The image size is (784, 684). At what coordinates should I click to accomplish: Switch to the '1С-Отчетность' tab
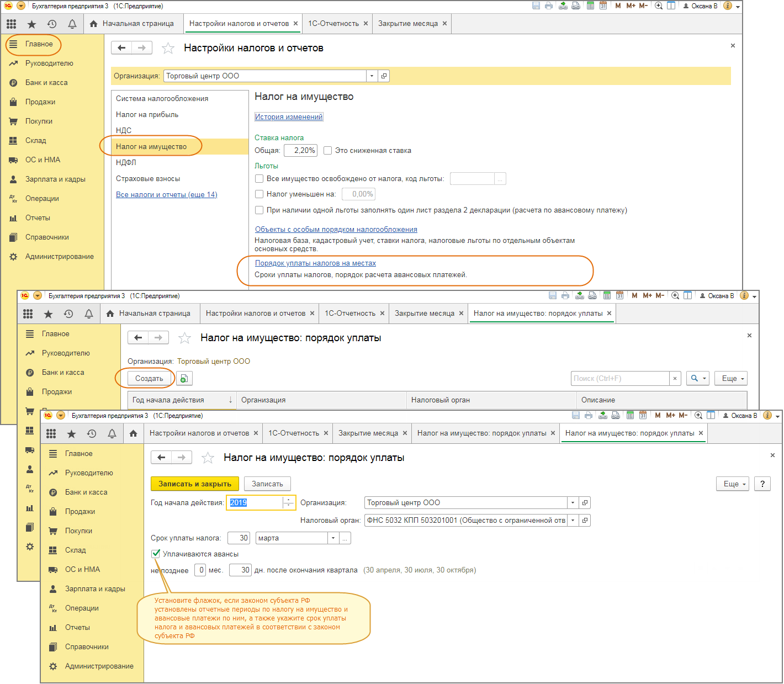click(294, 433)
